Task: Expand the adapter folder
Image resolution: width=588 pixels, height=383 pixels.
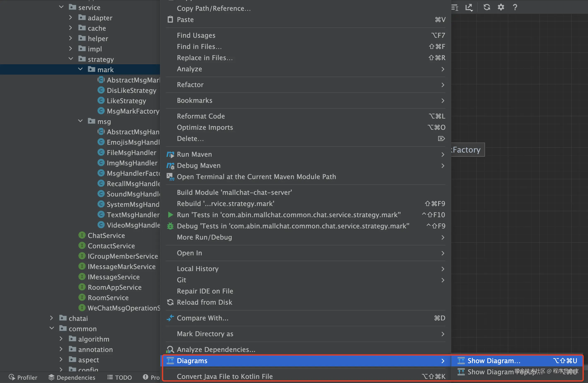Action: coord(71,18)
